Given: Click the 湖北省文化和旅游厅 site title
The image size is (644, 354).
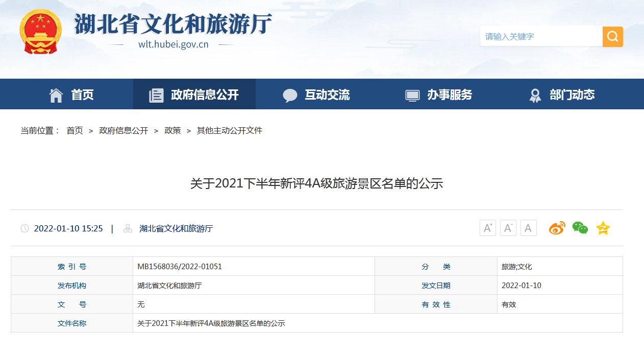Looking at the screenshot, I should point(173,25).
